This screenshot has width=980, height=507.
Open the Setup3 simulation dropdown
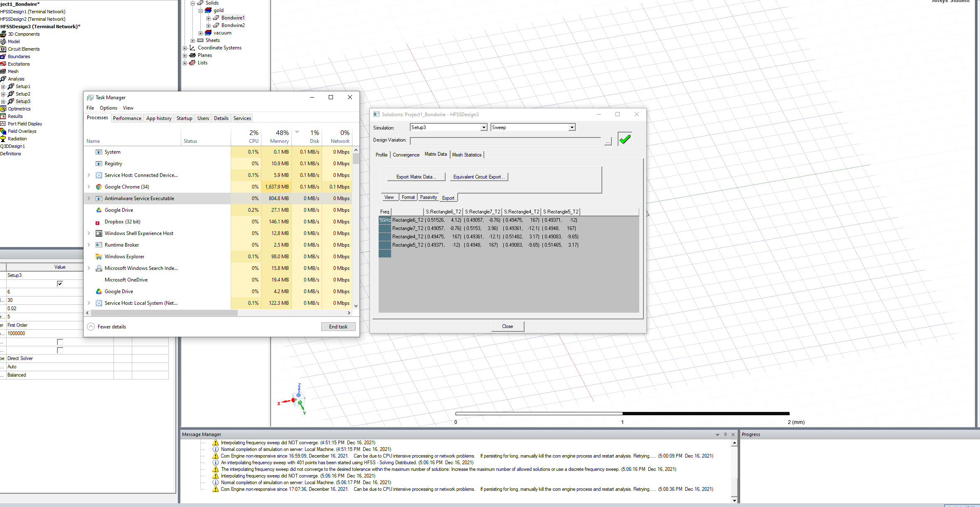click(484, 127)
